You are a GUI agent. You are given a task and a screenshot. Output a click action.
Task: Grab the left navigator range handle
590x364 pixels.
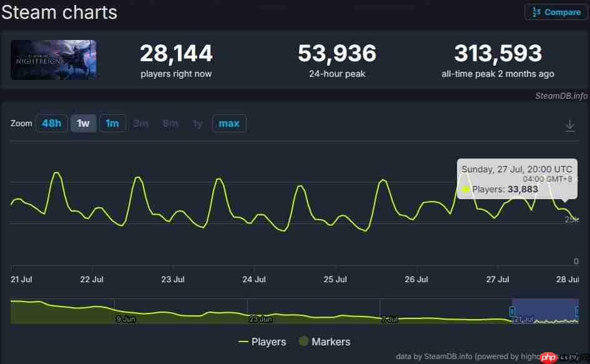click(x=512, y=312)
